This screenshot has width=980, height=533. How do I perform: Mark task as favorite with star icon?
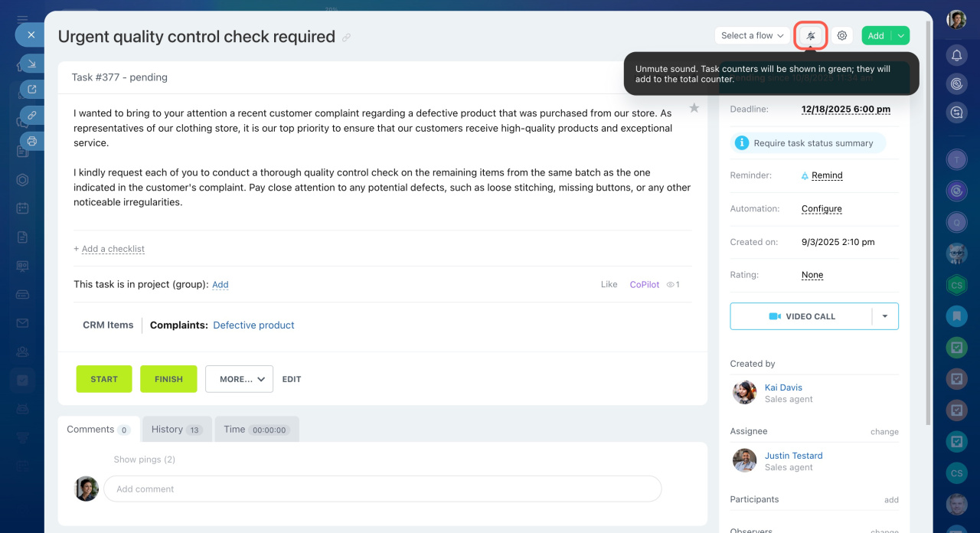(694, 108)
